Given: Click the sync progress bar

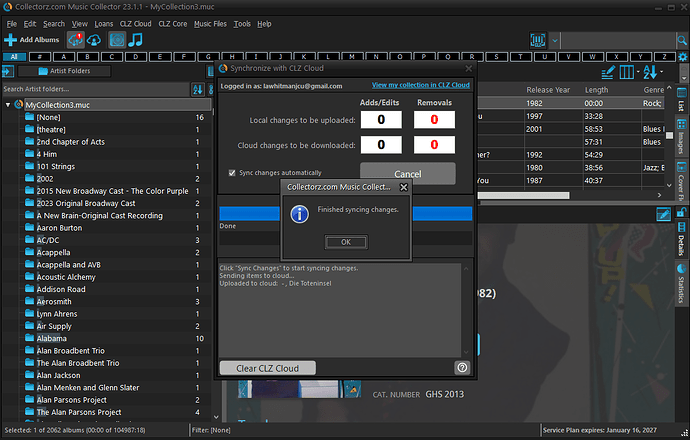Looking at the screenshot, I should [345, 213].
